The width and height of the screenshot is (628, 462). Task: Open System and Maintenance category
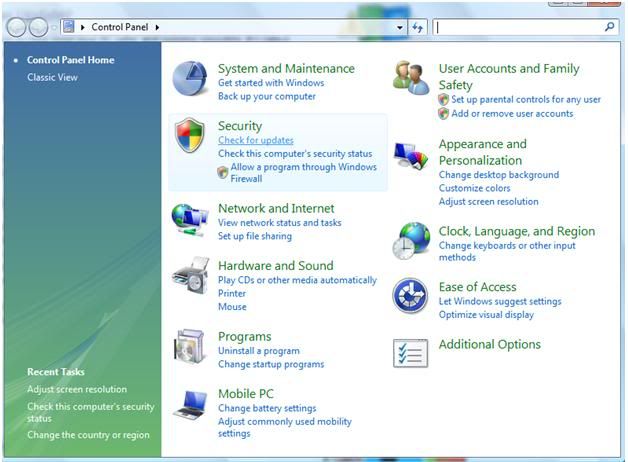click(x=286, y=68)
